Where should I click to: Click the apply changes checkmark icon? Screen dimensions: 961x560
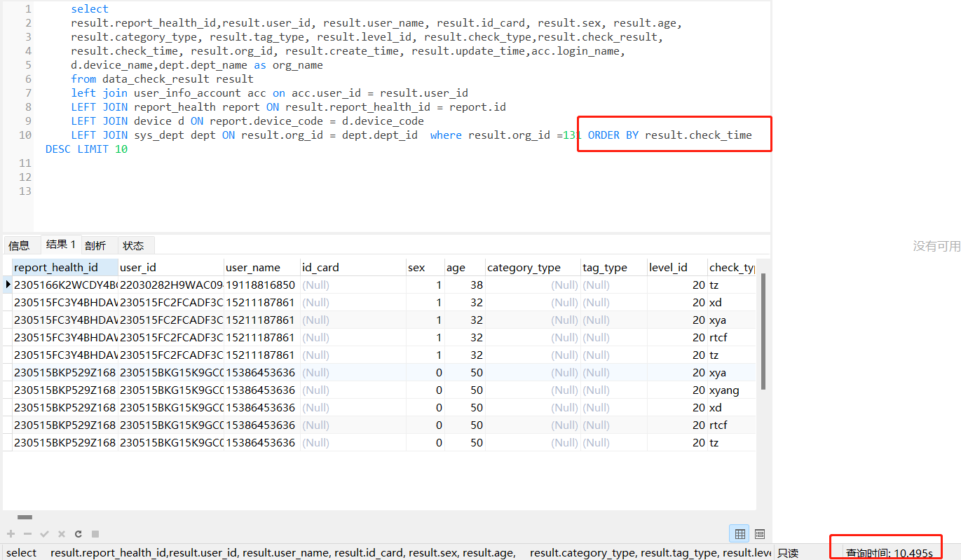pos(44,534)
